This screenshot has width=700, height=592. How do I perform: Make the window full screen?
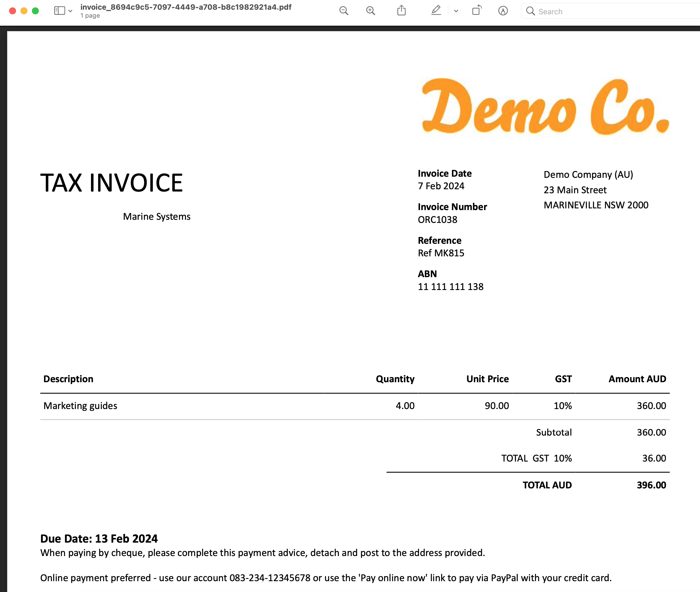pyautogui.click(x=35, y=11)
